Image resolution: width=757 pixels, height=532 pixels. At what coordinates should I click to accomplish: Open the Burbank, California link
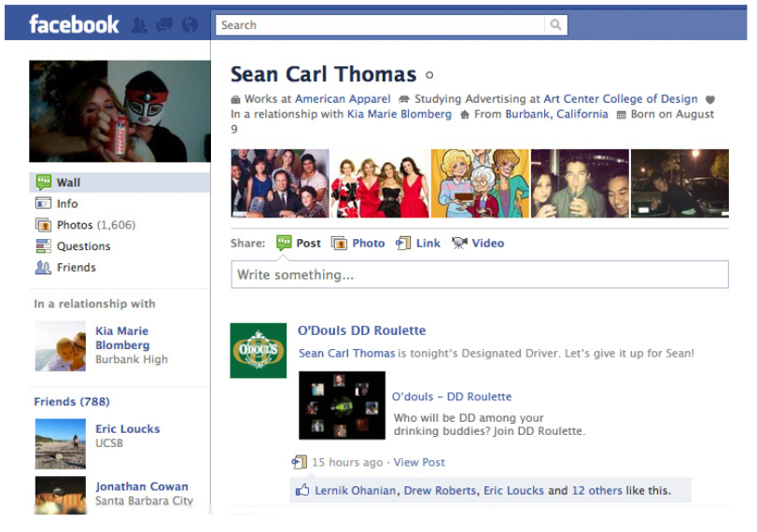556,115
